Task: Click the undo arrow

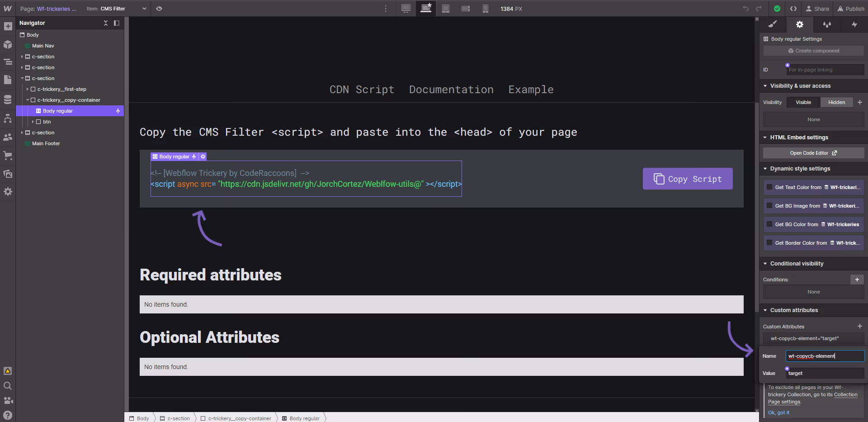Action: click(745, 9)
